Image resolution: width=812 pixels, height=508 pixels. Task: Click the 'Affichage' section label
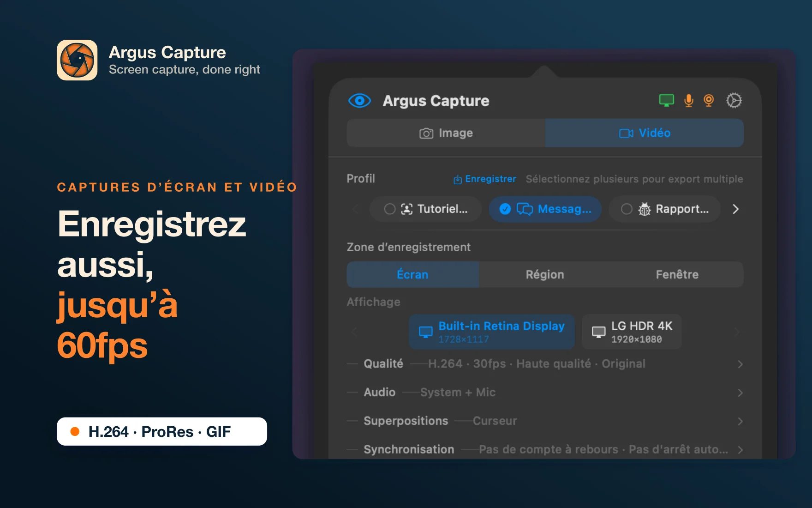click(x=373, y=302)
